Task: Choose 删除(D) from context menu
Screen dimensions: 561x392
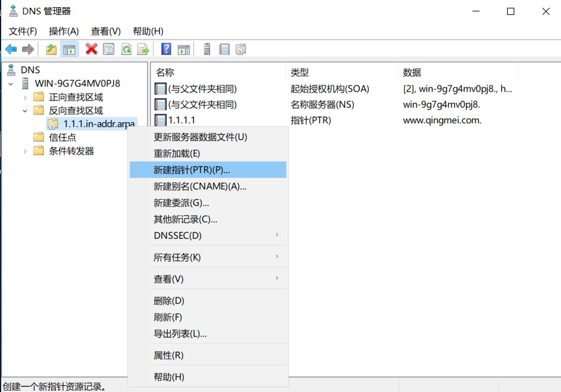Action: click(x=208, y=301)
